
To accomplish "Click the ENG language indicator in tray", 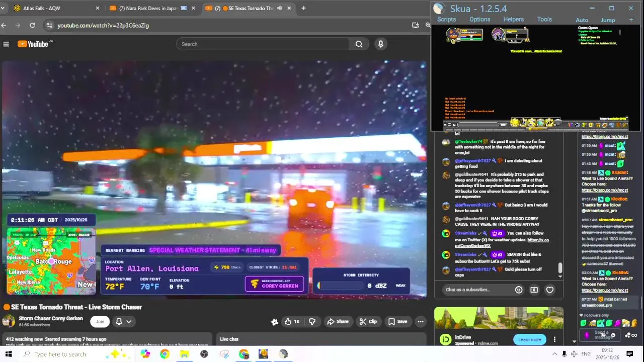I will 586,354.
